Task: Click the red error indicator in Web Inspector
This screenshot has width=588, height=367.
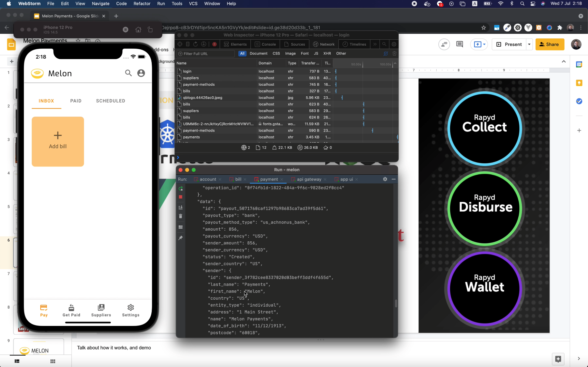Action: point(215,44)
